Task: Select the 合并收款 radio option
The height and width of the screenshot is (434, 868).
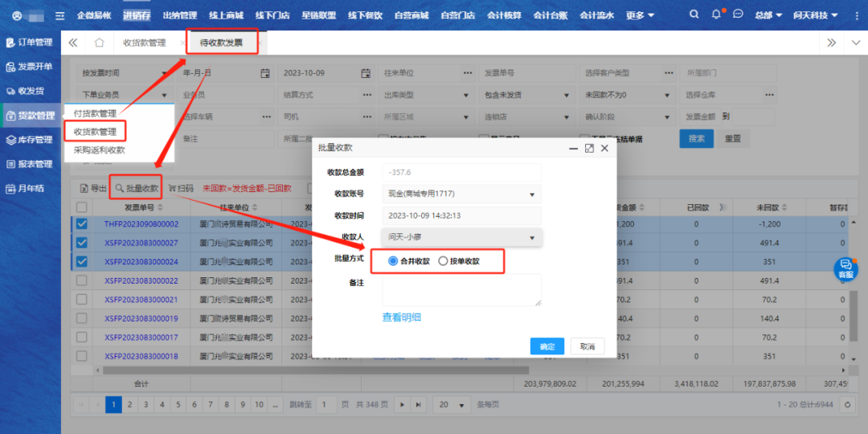Action: [x=393, y=261]
